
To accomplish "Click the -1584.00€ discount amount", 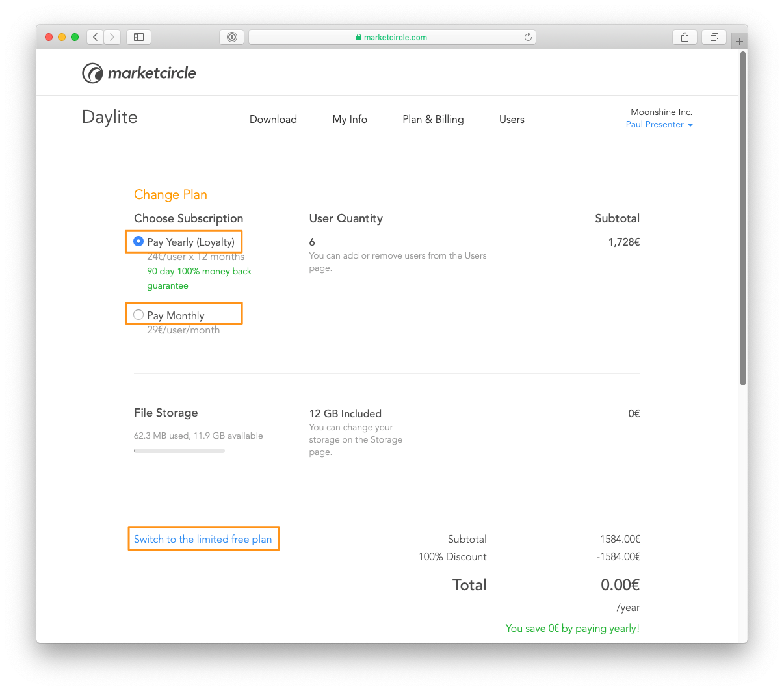I will [x=618, y=556].
